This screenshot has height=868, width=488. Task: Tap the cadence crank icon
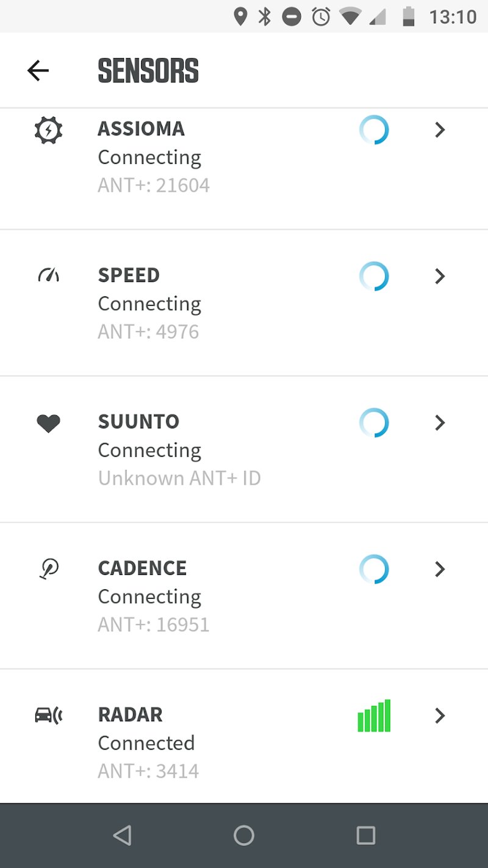pos(48,569)
